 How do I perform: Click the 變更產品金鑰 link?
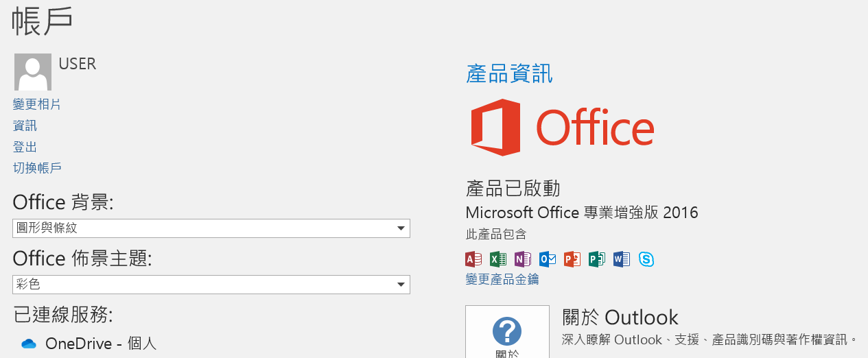tap(502, 279)
